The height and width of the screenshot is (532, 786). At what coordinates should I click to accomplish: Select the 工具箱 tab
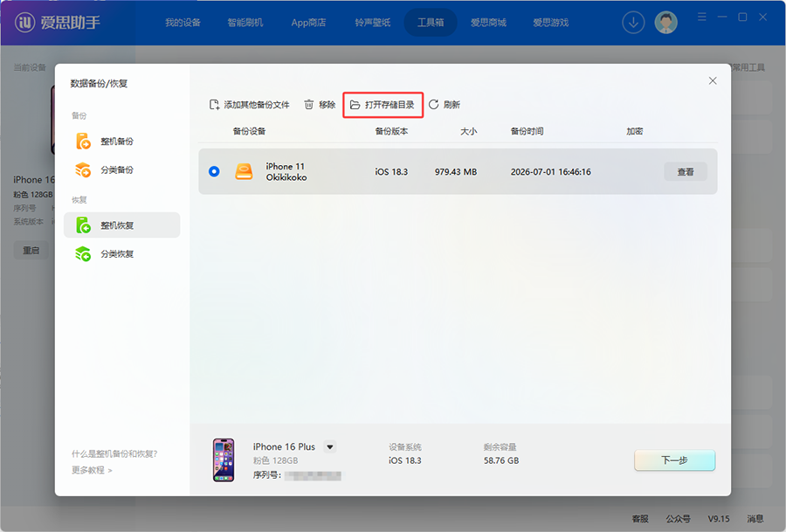tap(431, 23)
